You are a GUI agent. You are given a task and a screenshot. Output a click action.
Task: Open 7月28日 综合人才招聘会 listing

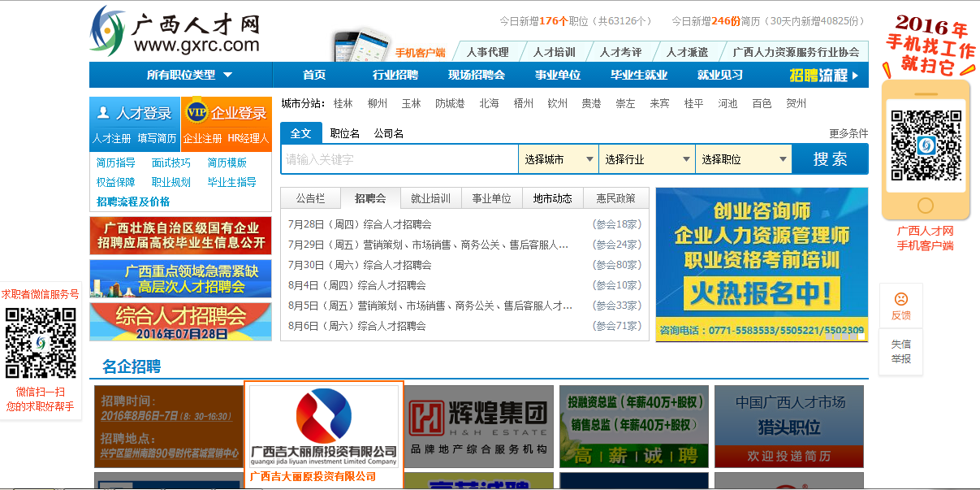(x=360, y=224)
